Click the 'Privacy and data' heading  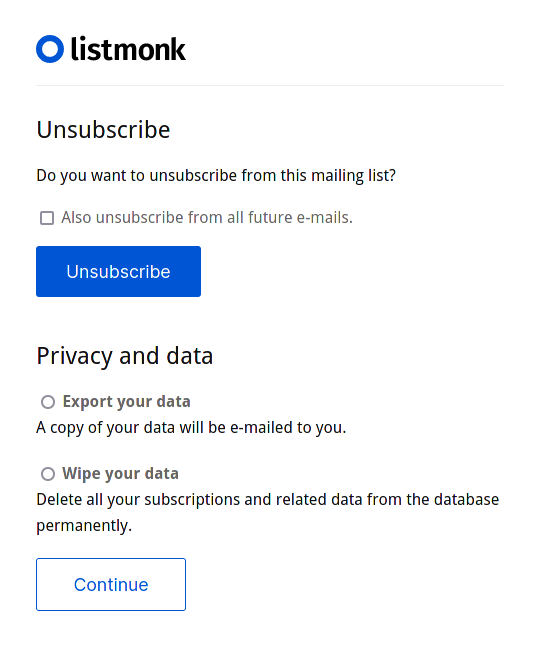[x=125, y=356]
